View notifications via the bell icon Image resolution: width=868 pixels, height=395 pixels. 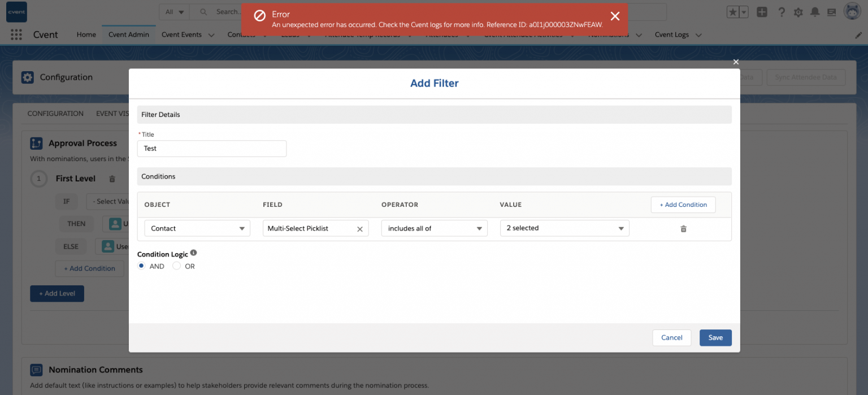815,11
